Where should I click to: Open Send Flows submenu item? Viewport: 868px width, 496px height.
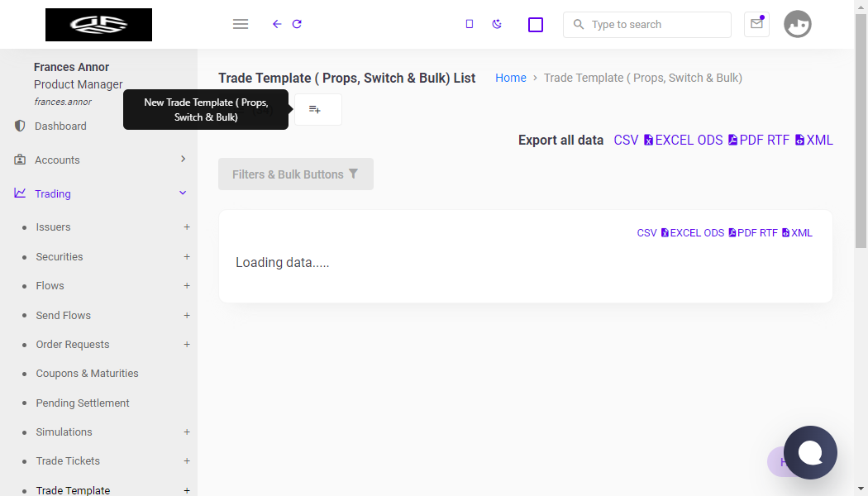click(x=63, y=316)
